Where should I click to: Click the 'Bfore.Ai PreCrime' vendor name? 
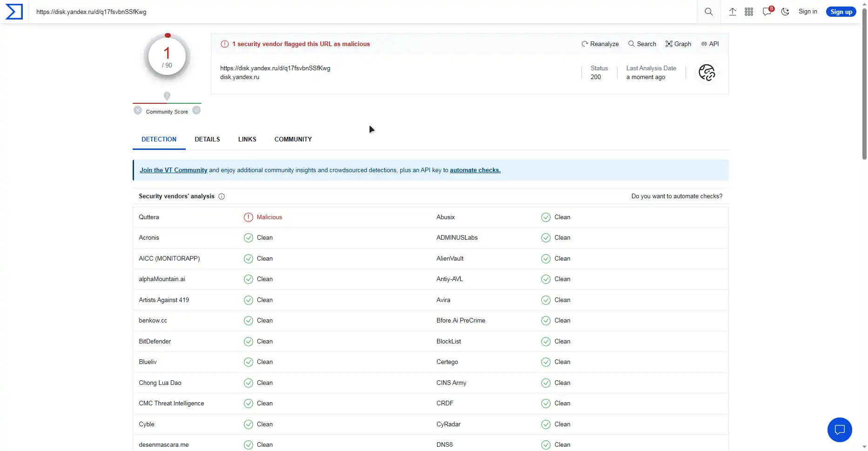click(x=461, y=321)
